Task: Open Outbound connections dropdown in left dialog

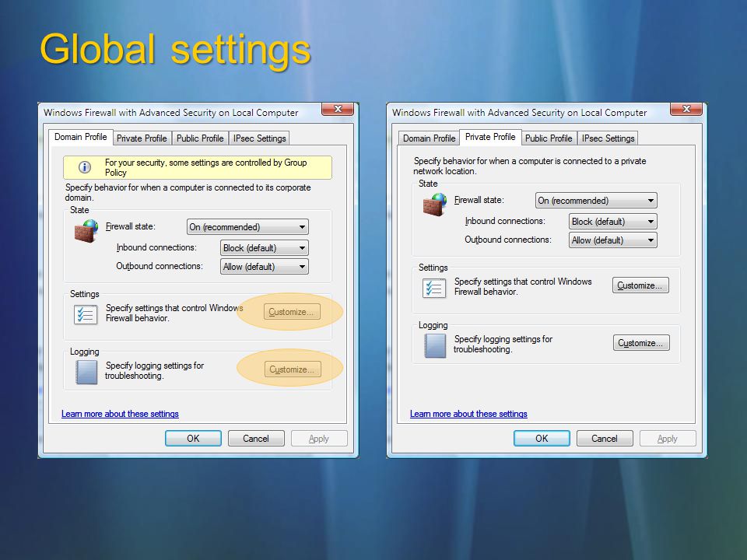Action: pyautogui.click(x=265, y=267)
